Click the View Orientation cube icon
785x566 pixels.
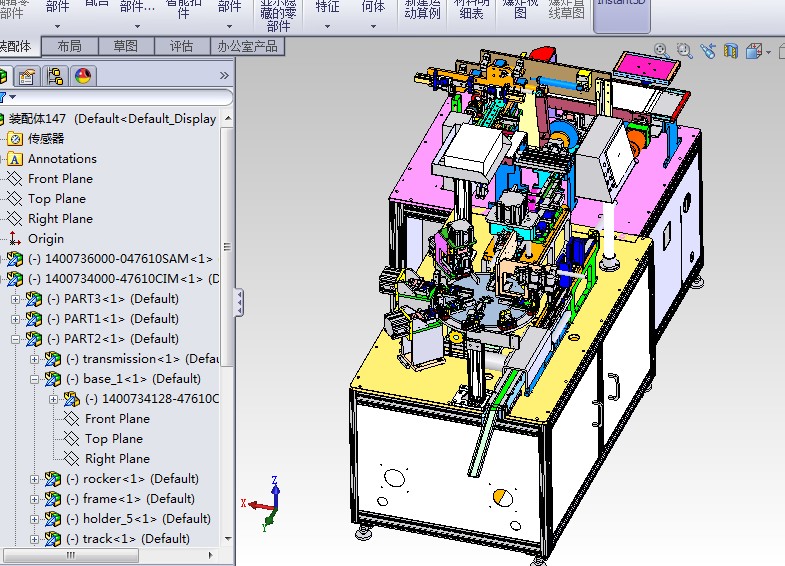753,51
